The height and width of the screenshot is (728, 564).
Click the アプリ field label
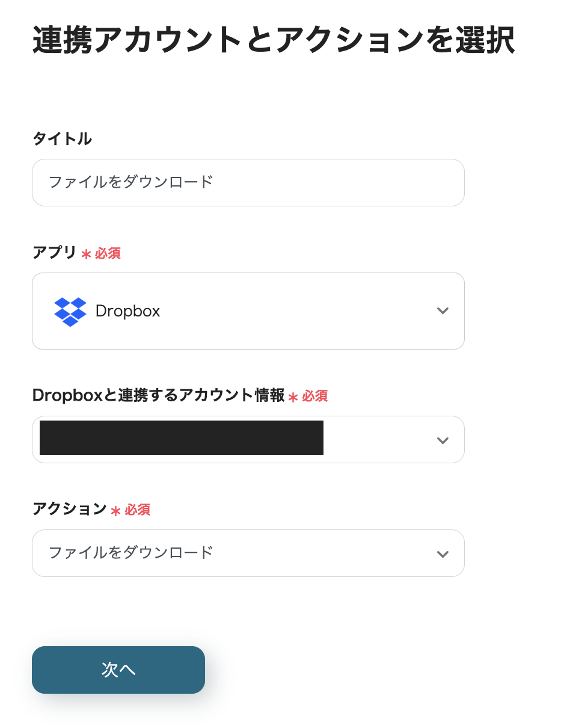click(x=54, y=253)
